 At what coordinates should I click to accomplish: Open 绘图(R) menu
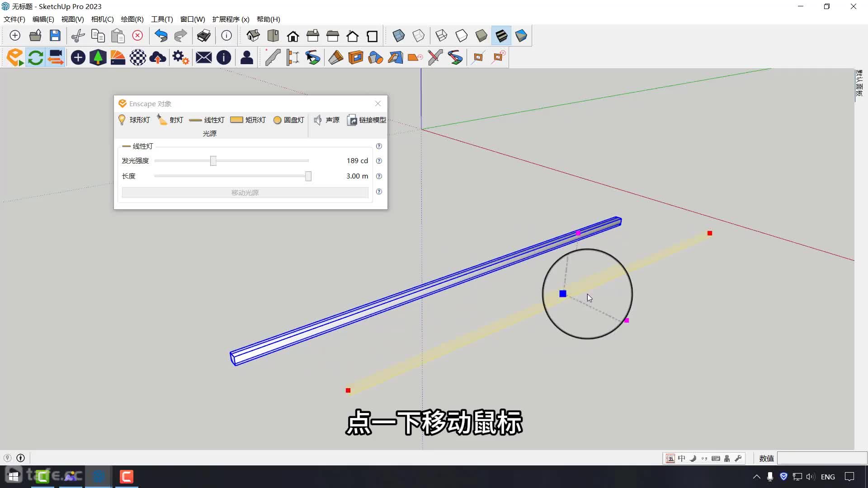point(132,19)
